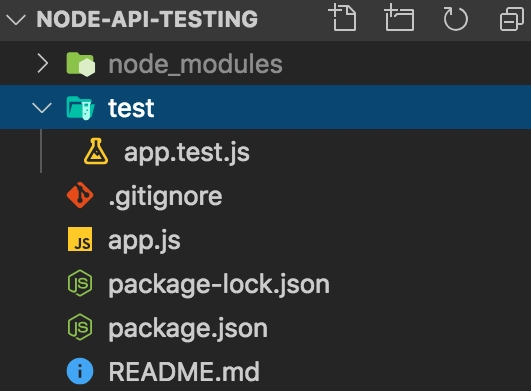Click the New File icon
The height and width of the screenshot is (391, 531).
click(x=342, y=18)
